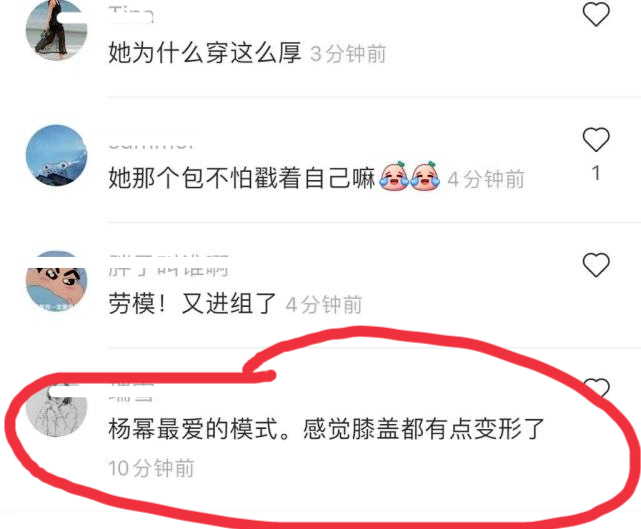Image resolution: width=641 pixels, height=529 pixels.
Task: Tap the heart on the 她那个包 comment
Action: coord(596,139)
